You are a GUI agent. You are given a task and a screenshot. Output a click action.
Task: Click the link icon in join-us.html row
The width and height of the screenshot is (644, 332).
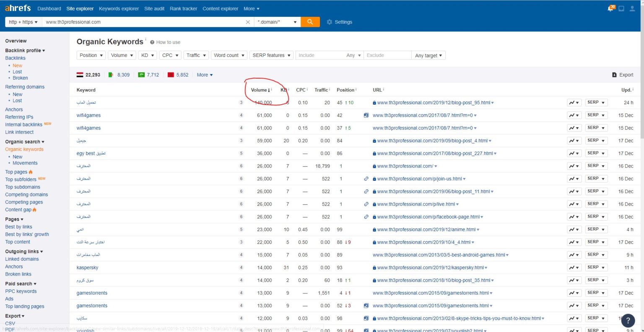coord(366,179)
